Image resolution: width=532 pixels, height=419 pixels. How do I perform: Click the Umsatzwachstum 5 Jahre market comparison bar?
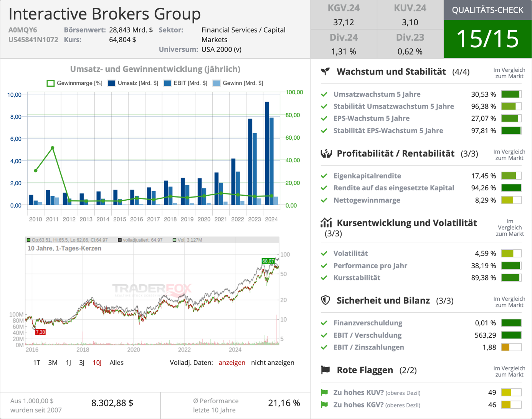511,94
